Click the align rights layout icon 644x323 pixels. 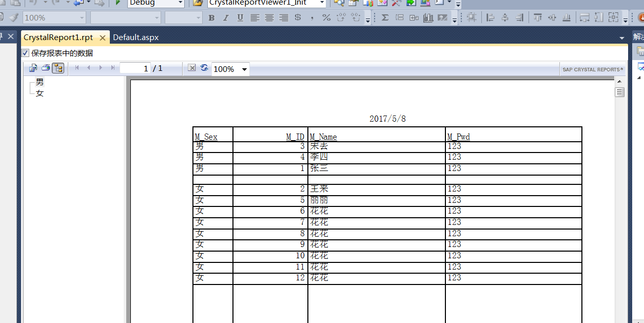pyautogui.click(x=519, y=18)
